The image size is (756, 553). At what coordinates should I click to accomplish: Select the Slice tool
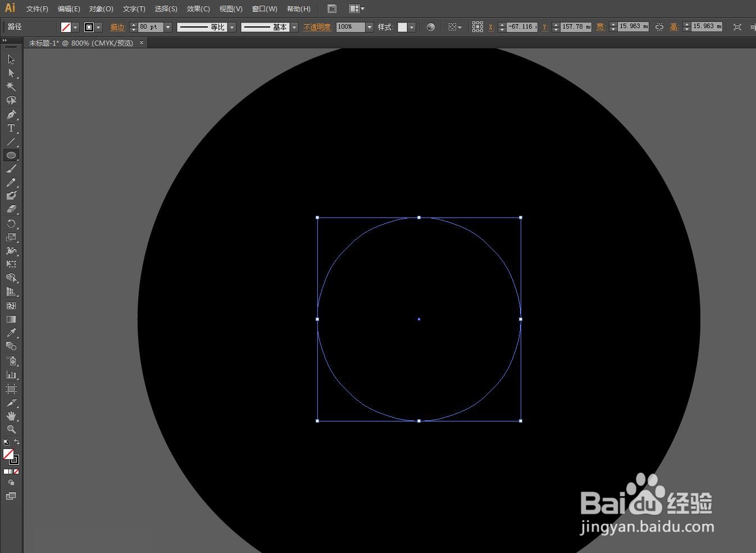11,403
